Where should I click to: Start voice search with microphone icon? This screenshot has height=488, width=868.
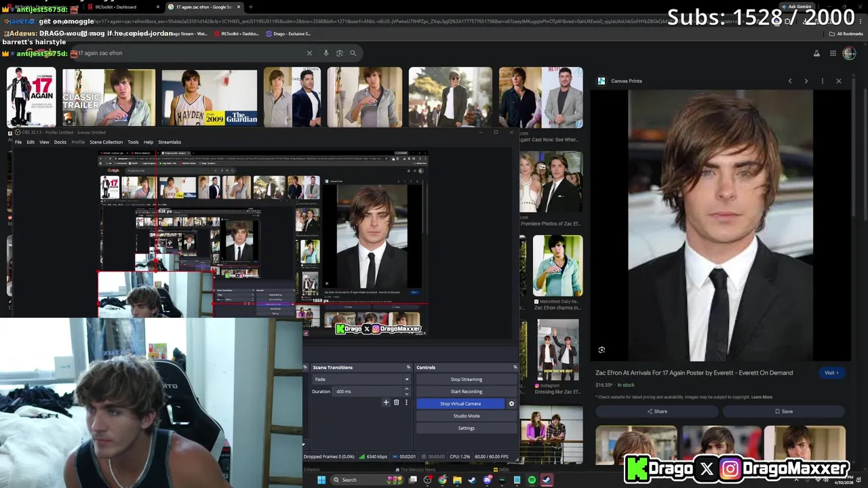(325, 53)
